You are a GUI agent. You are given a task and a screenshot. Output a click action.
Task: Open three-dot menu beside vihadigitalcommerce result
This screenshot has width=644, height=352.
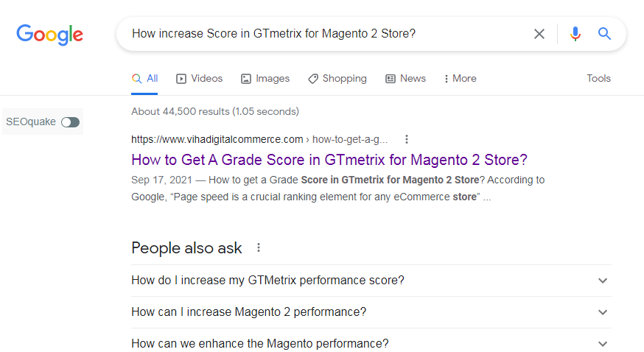[x=406, y=139]
